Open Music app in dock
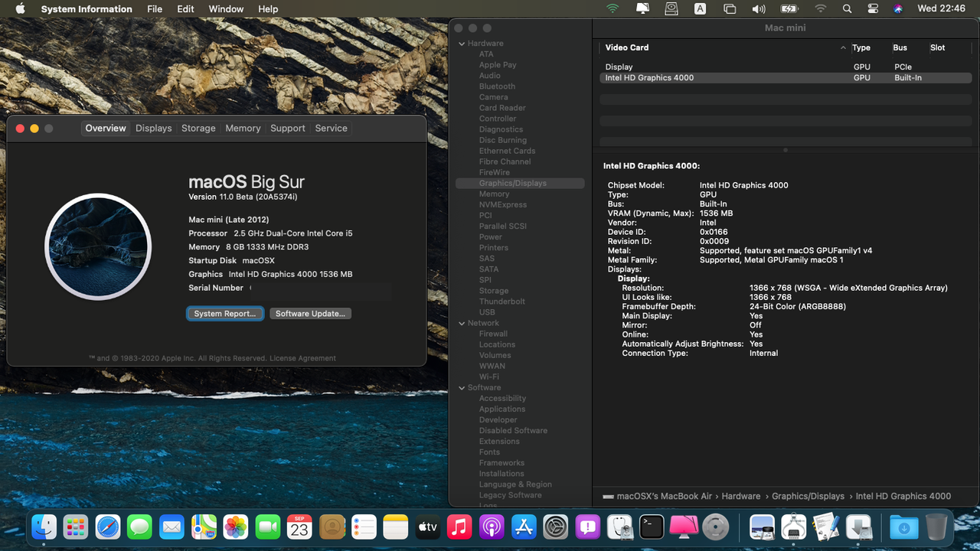 [459, 527]
